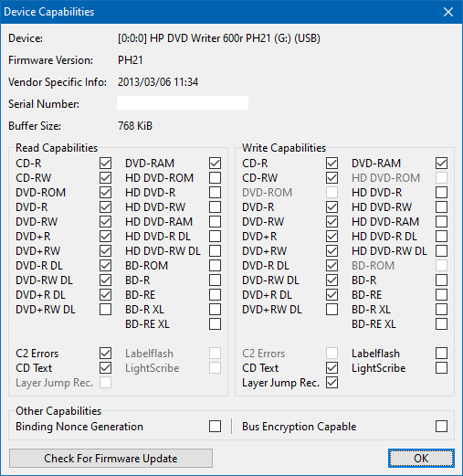Toggle BD-R XL read capability checkbox
The image size is (463, 476).
coord(215,309)
